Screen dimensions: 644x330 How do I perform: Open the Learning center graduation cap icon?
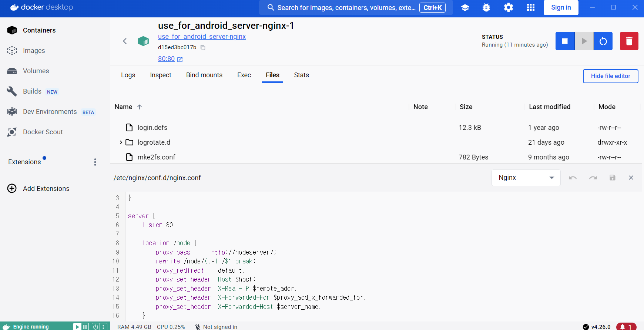pos(465,7)
